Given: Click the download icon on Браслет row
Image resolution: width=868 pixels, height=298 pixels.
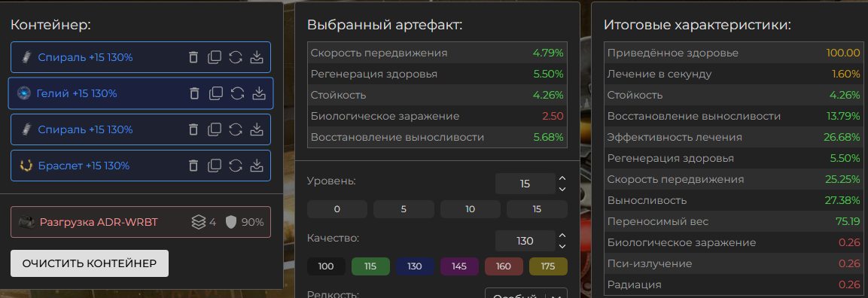Looking at the screenshot, I should pos(256,166).
